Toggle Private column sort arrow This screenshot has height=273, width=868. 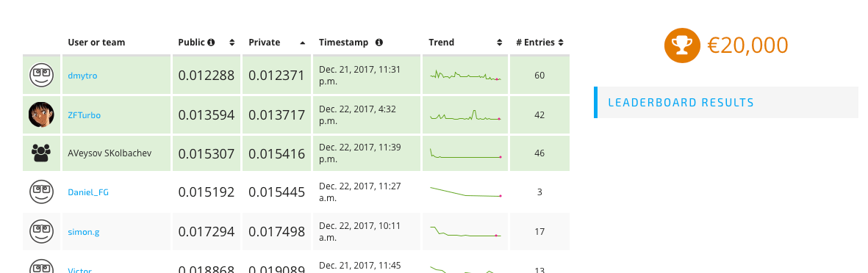302,43
